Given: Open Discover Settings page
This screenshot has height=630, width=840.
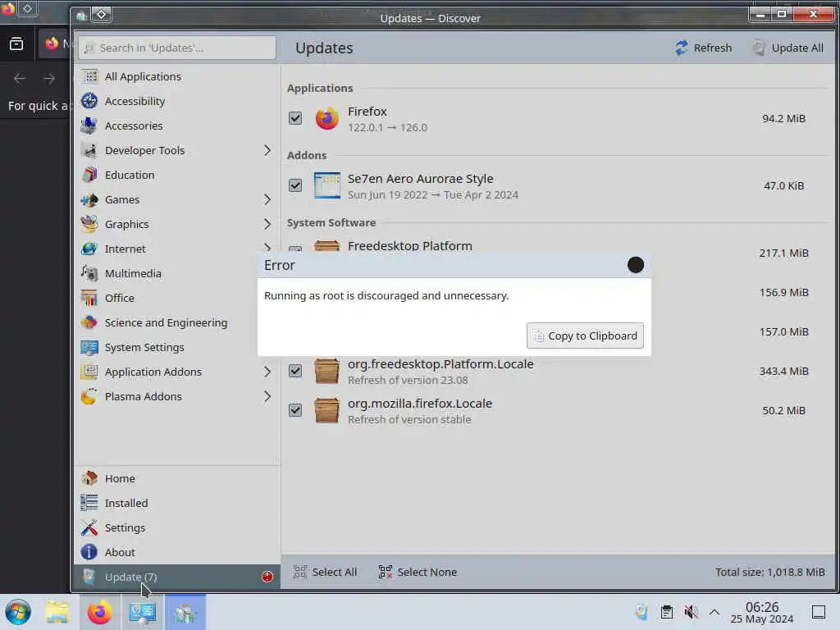Looking at the screenshot, I should pos(177,527).
